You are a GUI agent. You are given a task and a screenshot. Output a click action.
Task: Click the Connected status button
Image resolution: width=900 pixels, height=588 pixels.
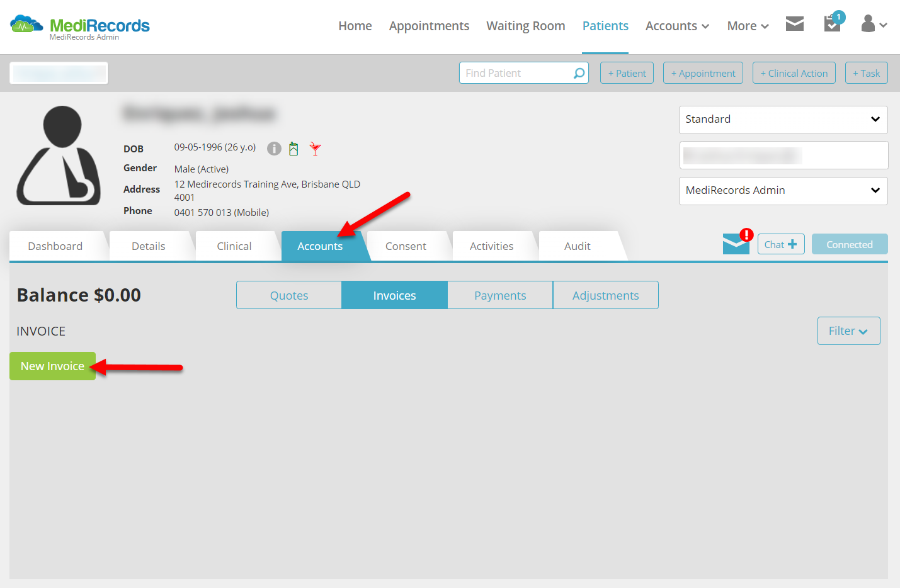(x=850, y=244)
